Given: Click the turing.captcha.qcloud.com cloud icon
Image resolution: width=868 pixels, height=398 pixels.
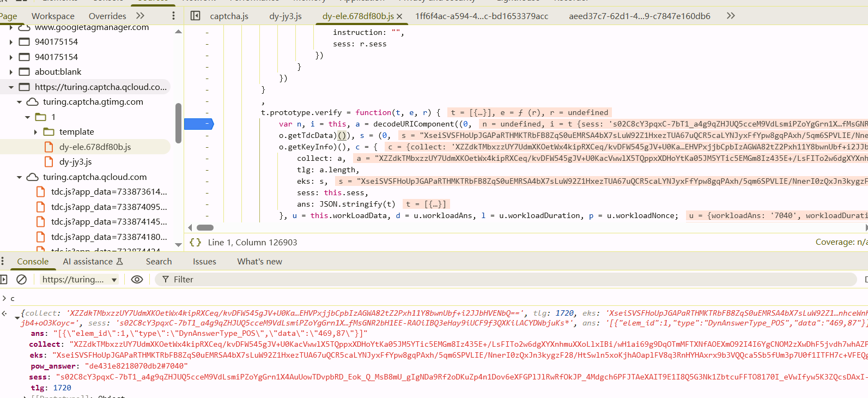Looking at the screenshot, I should coord(33,177).
